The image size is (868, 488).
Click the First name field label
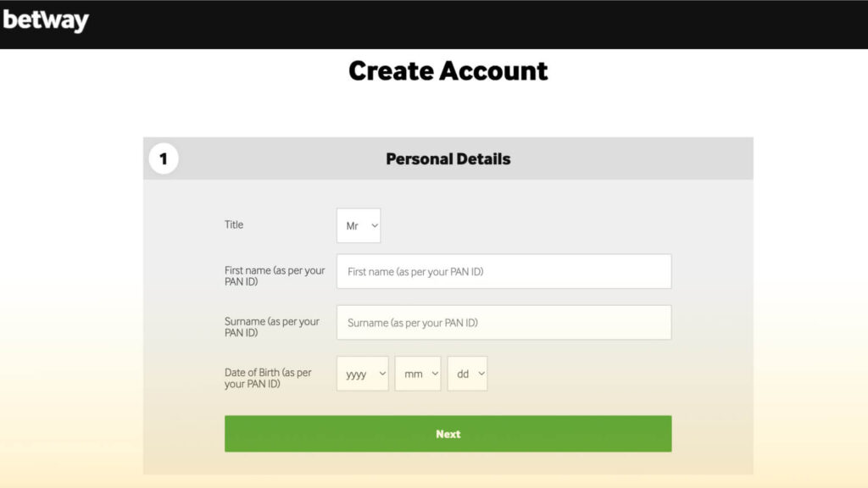275,275
